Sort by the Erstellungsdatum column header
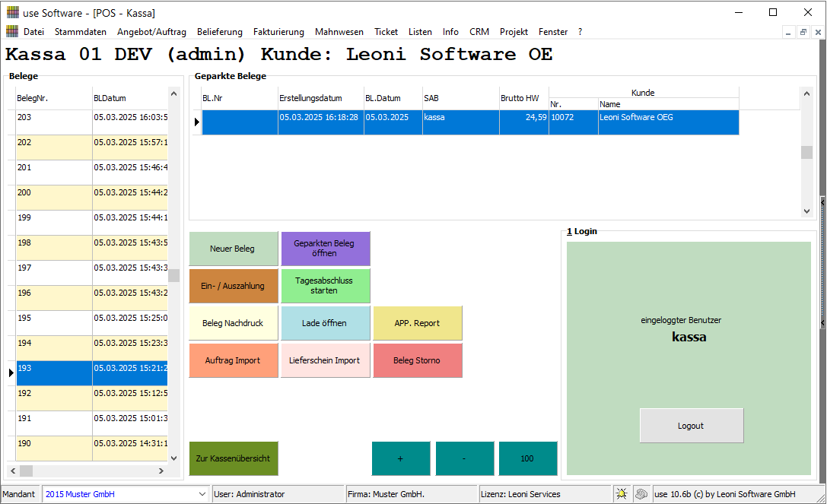Viewport: 827px width, 504px height. pos(320,98)
